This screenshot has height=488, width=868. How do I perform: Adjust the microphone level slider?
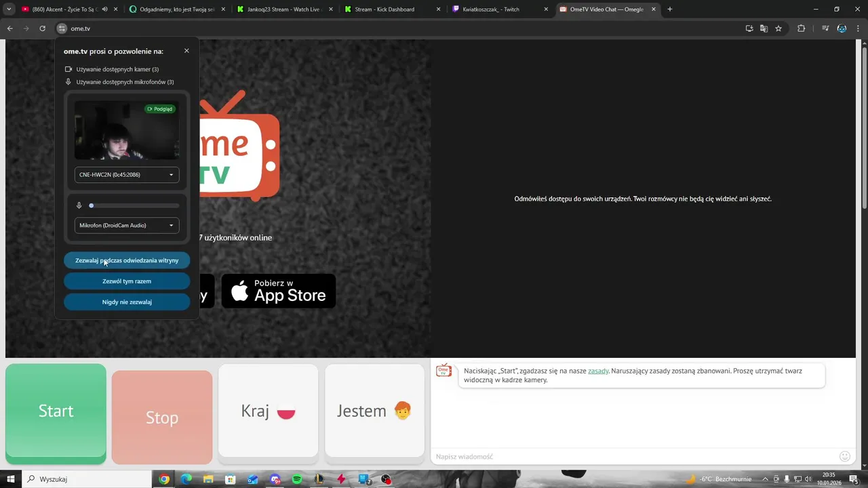coord(134,205)
